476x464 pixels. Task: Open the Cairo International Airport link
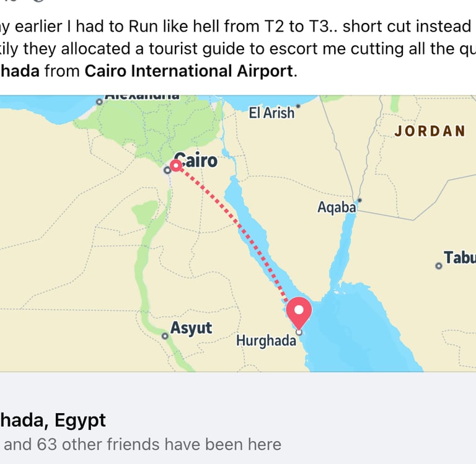click(188, 71)
